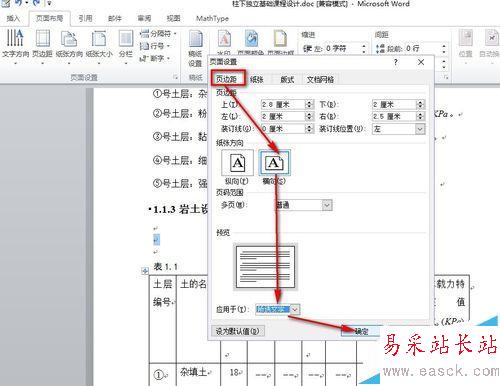Viewport: 500px width, 386px height.
Task: Open the 分隔符 breaks menu
Action: (158, 34)
